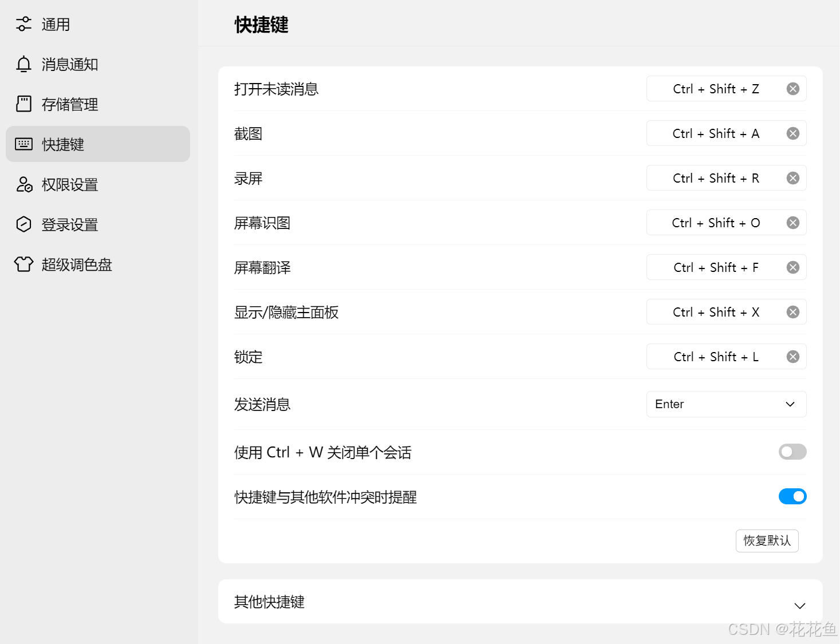840x644 pixels.
Task: Click the 恢复默认 button
Action: coord(767,540)
